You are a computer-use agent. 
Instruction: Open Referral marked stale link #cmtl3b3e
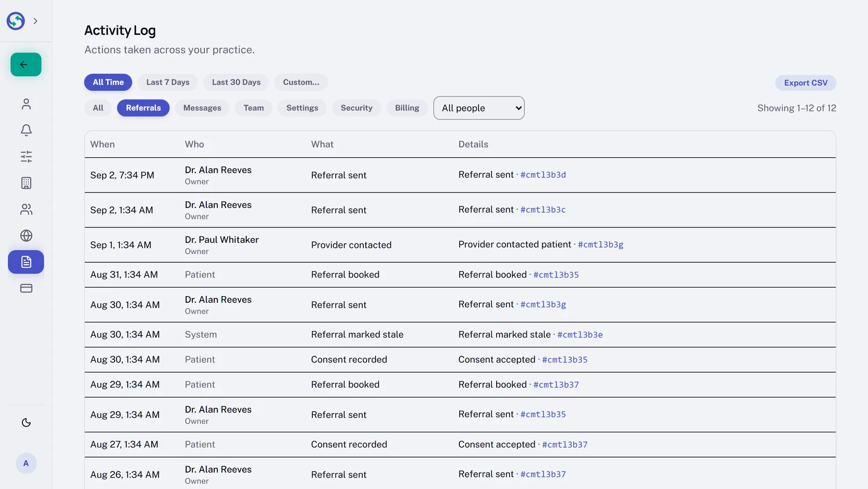(x=580, y=335)
